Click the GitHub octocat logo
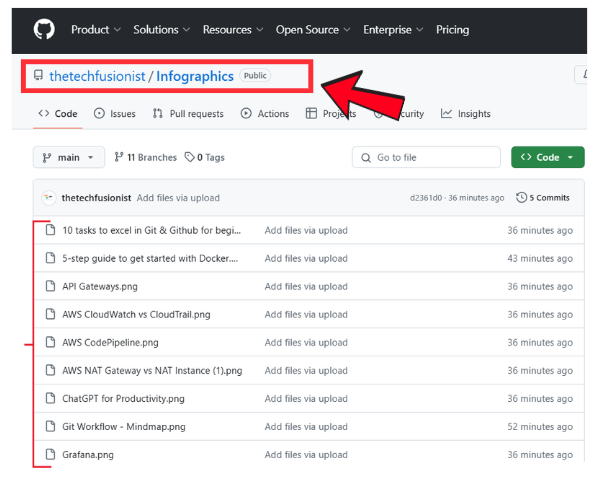The image size is (601, 492). [44, 30]
